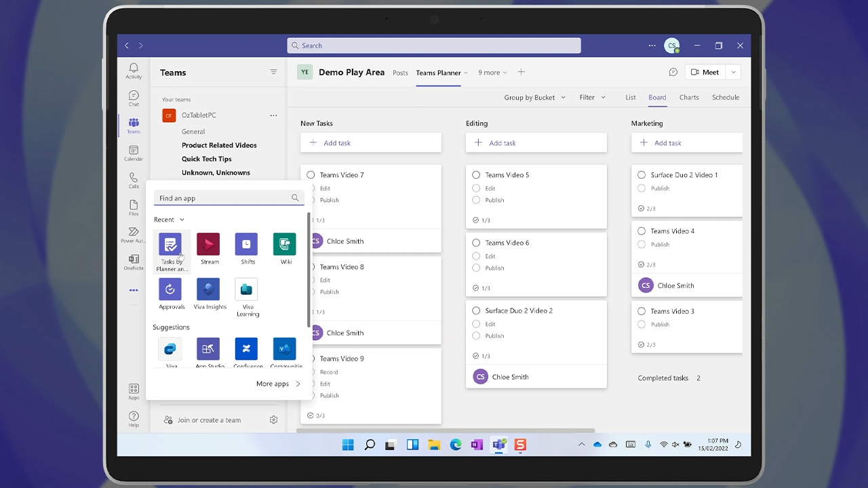868x488 pixels.
Task: Open Viva Insights app
Action: point(208,289)
